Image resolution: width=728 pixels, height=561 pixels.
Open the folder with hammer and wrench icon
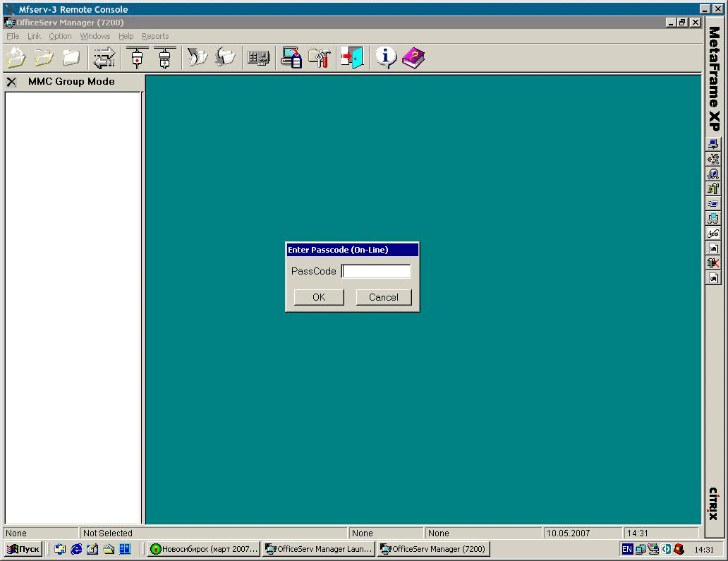point(320,58)
